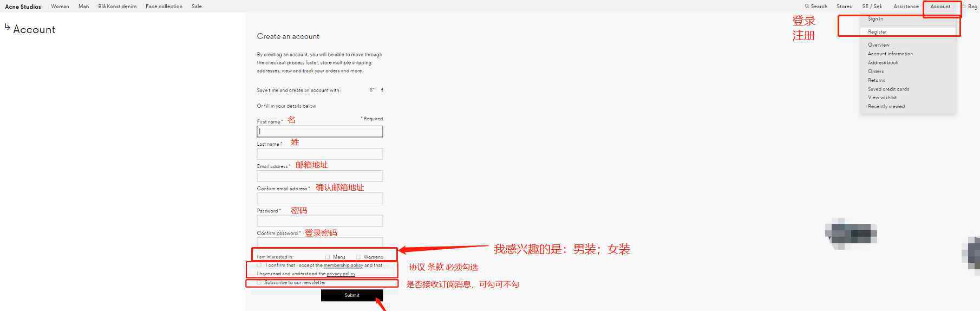Open the shopping Bag icon
Viewport: 980px width, 311px height.
pos(964,7)
